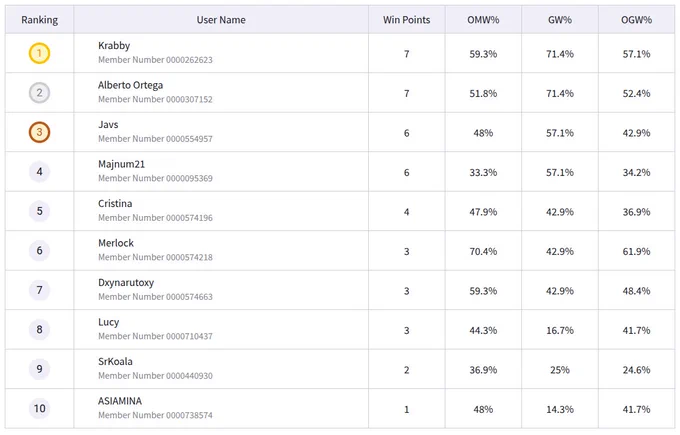Click the OGW% column header

[636, 20]
